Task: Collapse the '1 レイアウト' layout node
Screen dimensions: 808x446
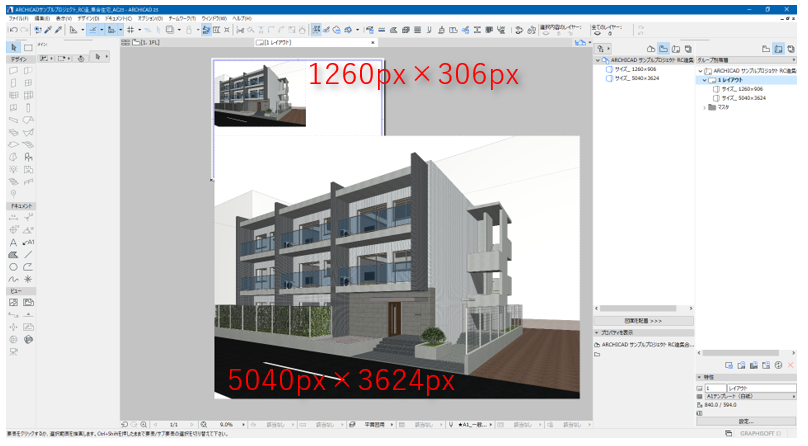Action: (x=704, y=80)
